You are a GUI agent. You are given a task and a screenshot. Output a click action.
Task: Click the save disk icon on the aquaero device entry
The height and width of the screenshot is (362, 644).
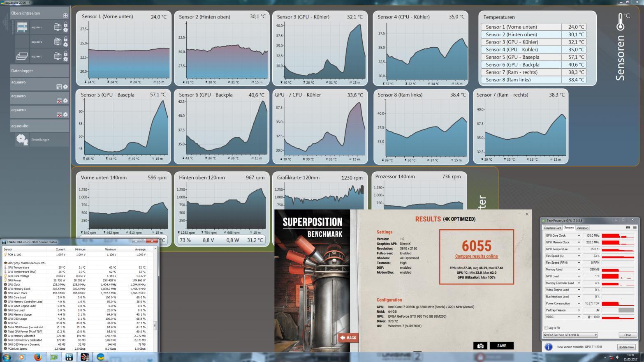(x=59, y=87)
